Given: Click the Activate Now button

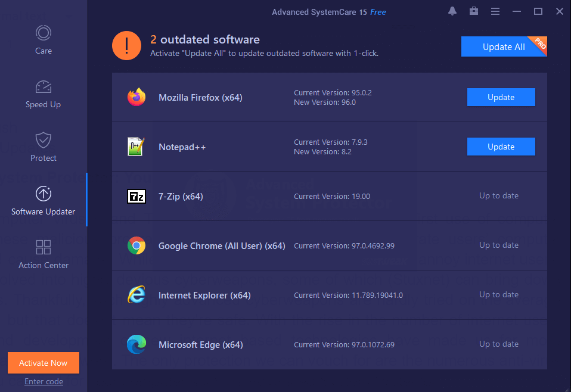Looking at the screenshot, I should click(44, 363).
